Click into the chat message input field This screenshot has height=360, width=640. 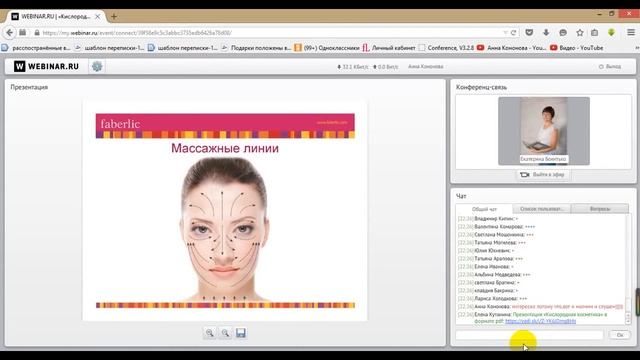[529, 335]
